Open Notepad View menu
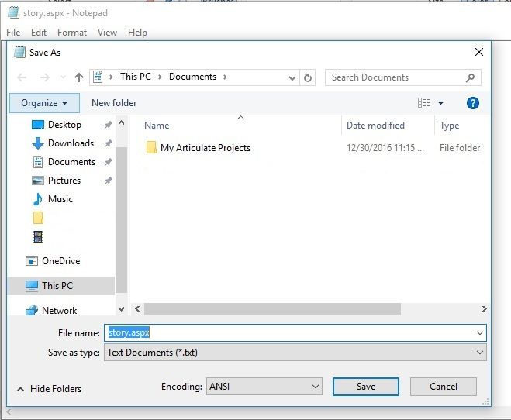 click(x=107, y=33)
